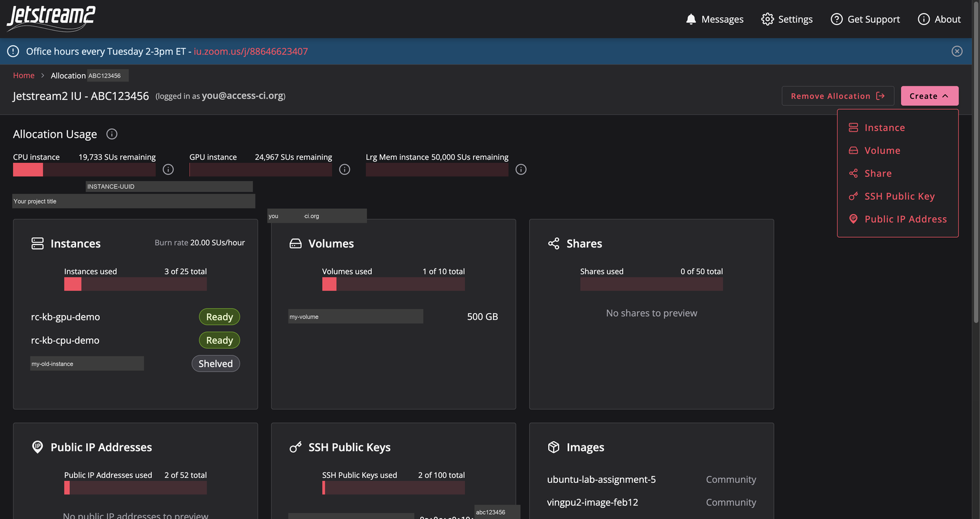Open the vingpu2-image-feb12 image
This screenshot has height=519, width=980.
(x=593, y=502)
